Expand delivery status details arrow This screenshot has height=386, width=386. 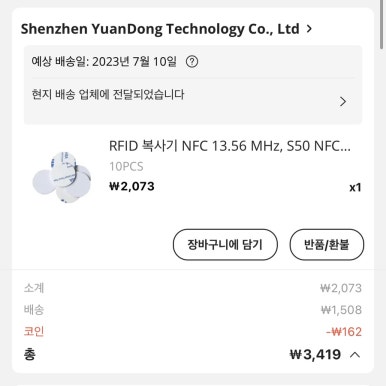pos(343,101)
